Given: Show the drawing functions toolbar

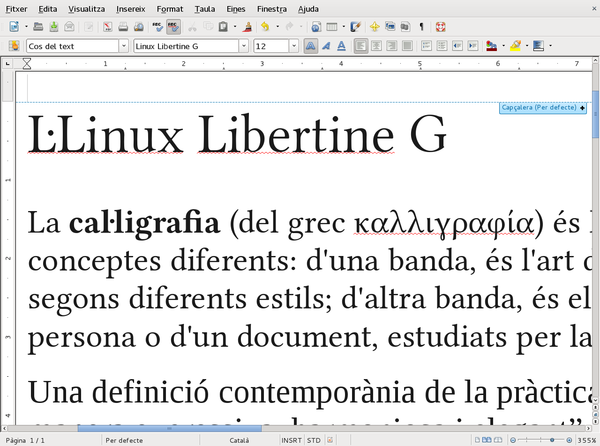Looking at the screenshot, I should (355, 27).
